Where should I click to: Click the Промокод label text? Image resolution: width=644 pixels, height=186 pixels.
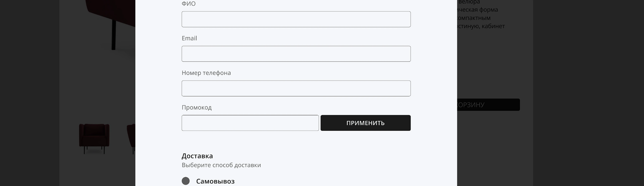click(196, 107)
